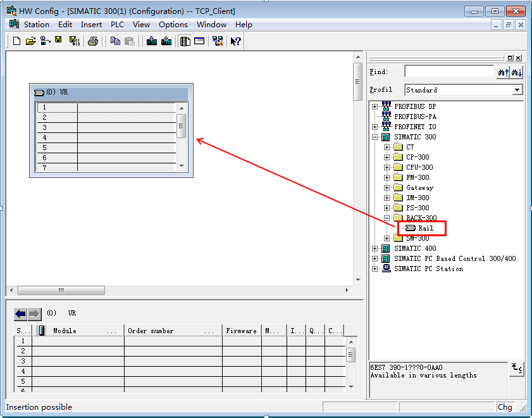Click module table vertical scroll-down arrow
This screenshot has width=532, height=418.
pos(351,387)
